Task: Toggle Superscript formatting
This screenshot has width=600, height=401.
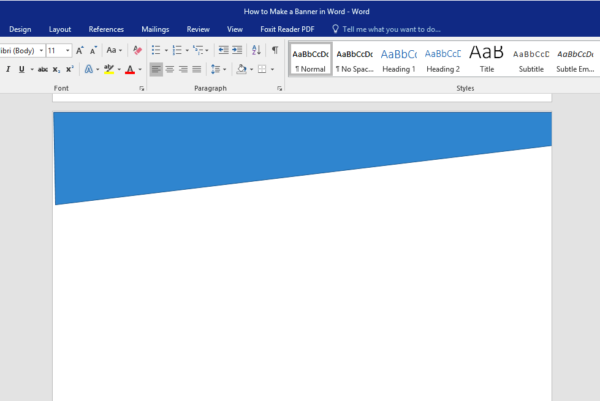Action: (70, 69)
